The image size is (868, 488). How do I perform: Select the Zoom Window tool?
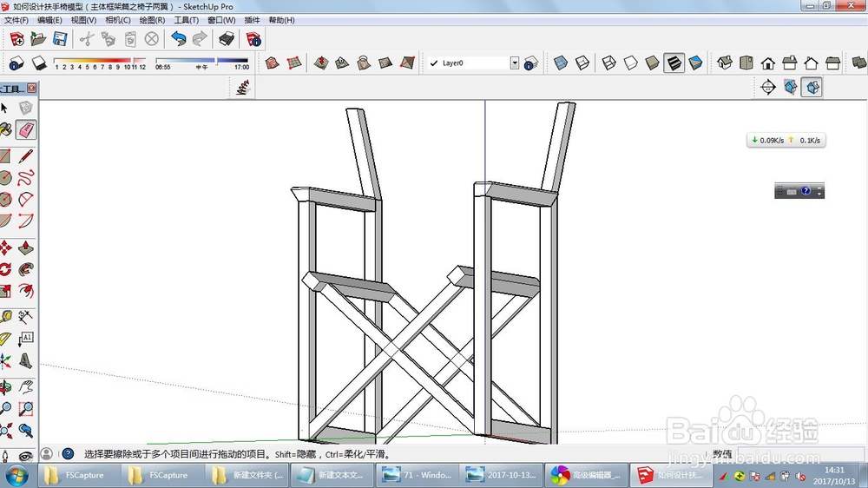25,409
